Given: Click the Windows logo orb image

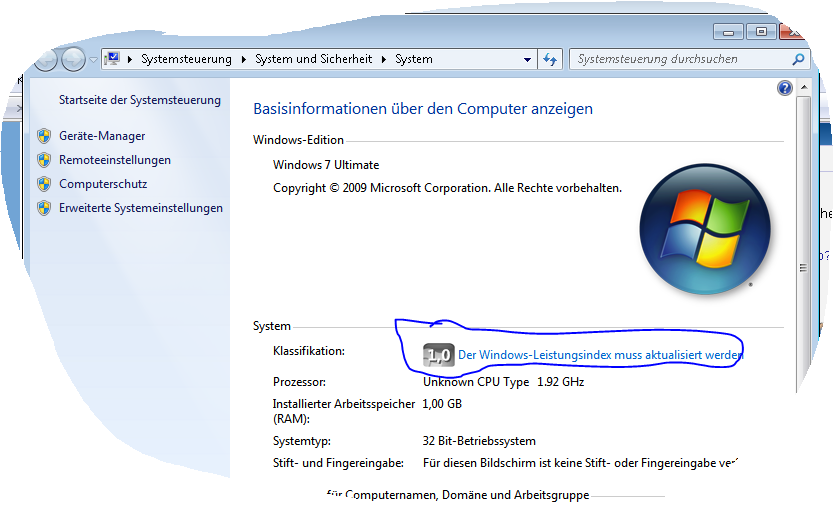Looking at the screenshot, I should click(705, 229).
